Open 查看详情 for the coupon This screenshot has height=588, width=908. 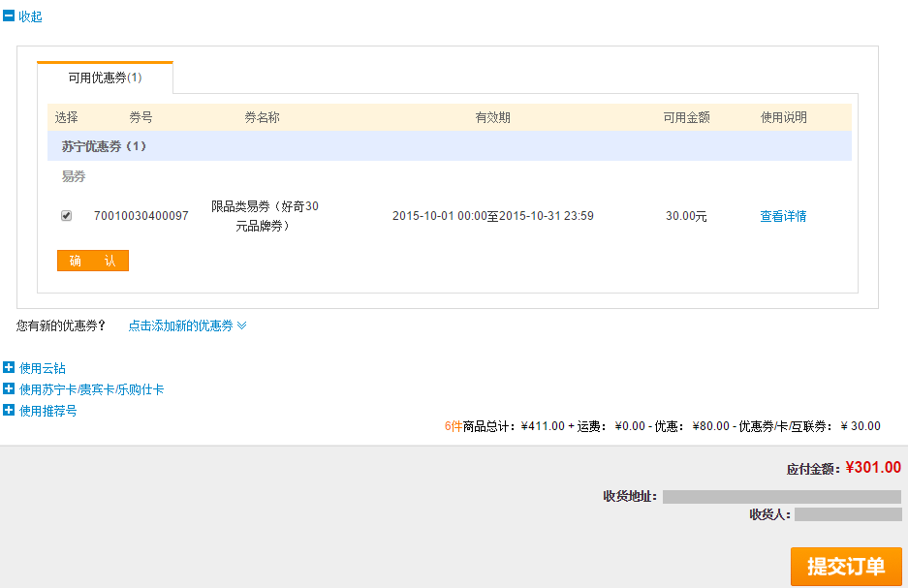[x=783, y=216]
